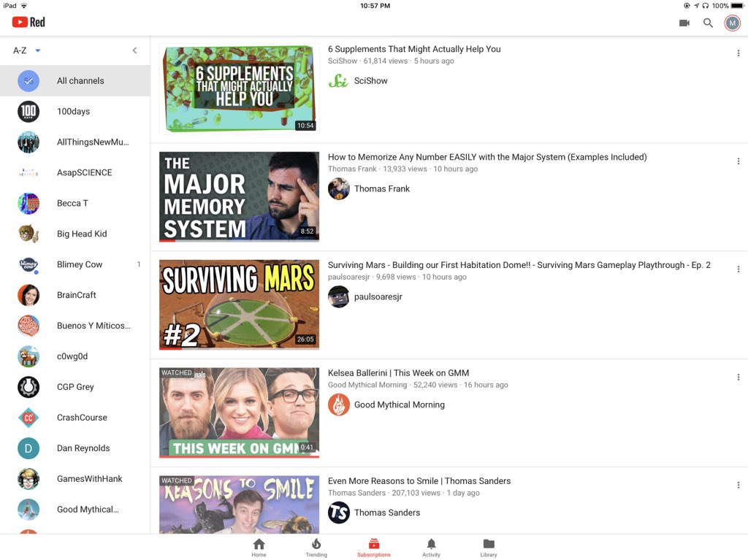
Task: Open options for Major System video
Action: point(738,161)
